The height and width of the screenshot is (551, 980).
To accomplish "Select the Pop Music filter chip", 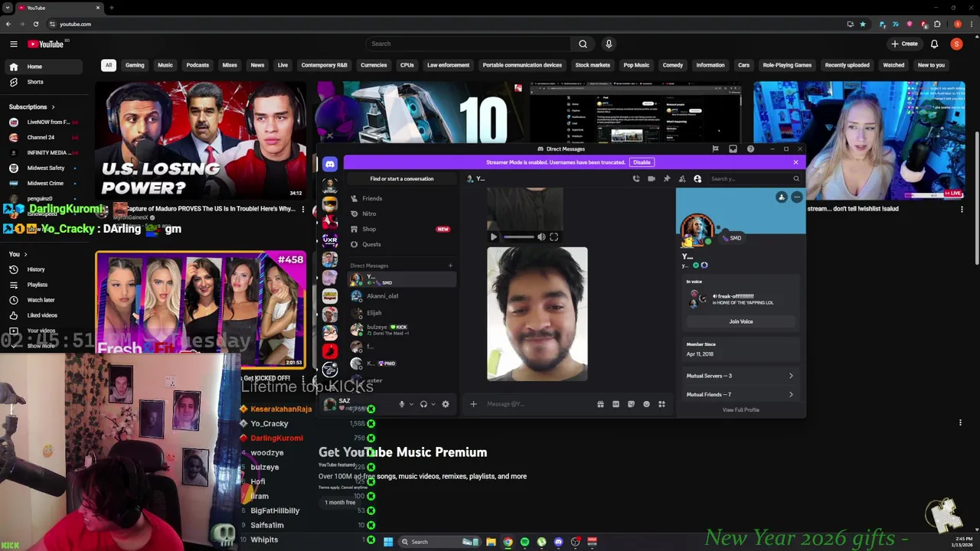I will click(x=636, y=65).
